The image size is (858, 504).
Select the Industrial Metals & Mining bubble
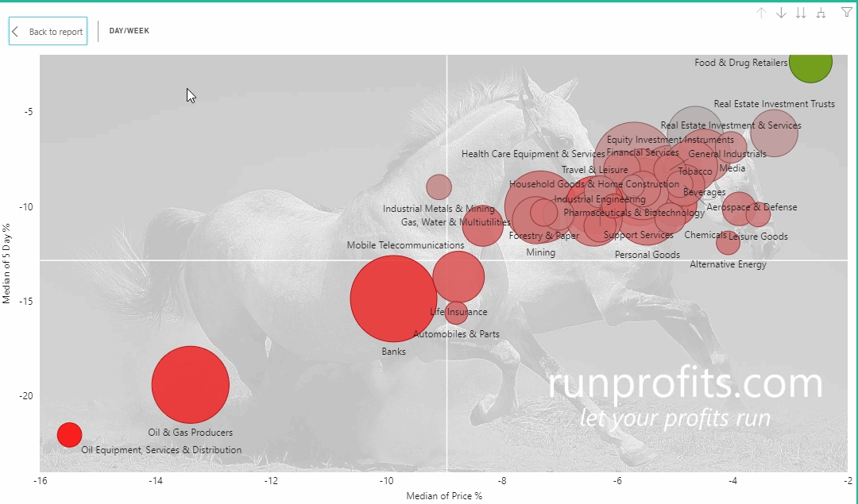pos(439,187)
